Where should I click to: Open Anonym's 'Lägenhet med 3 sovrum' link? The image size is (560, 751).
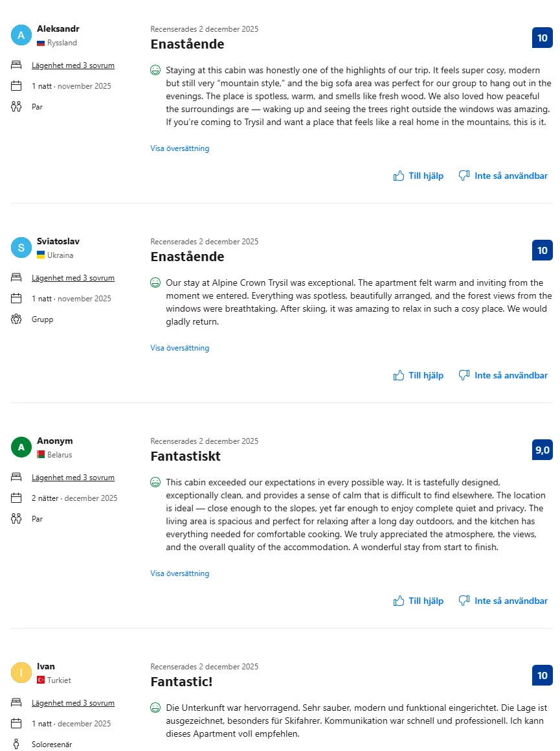(x=73, y=478)
